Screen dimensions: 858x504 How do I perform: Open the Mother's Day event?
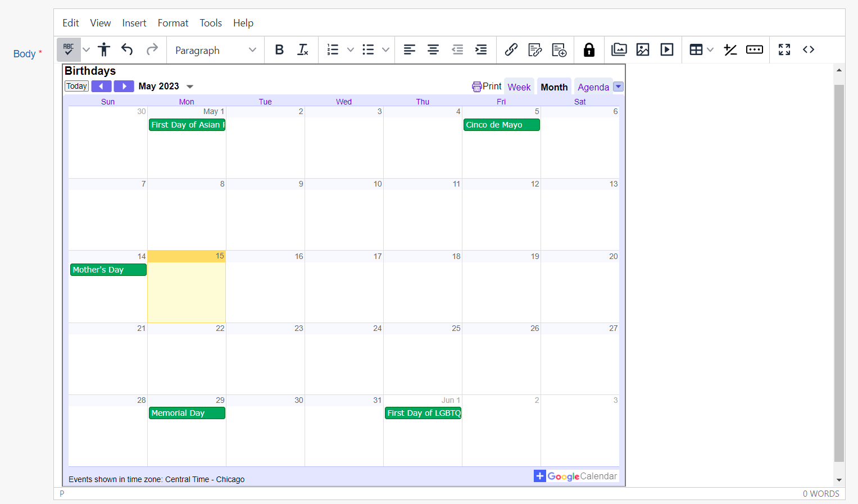(x=108, y=270)
